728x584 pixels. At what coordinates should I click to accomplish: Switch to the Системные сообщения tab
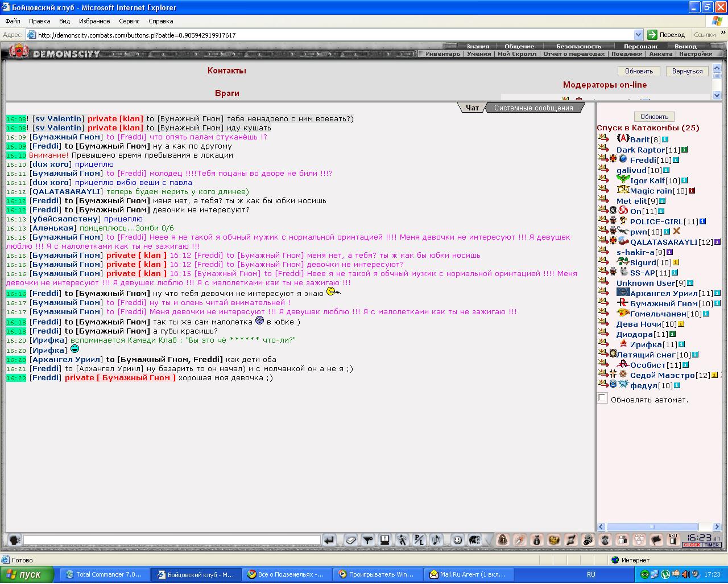pyautogui.click(x=533, y=108)
